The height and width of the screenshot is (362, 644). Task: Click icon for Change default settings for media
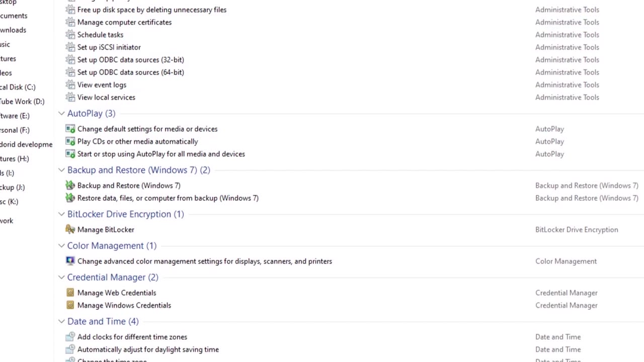tap(70, 129)
